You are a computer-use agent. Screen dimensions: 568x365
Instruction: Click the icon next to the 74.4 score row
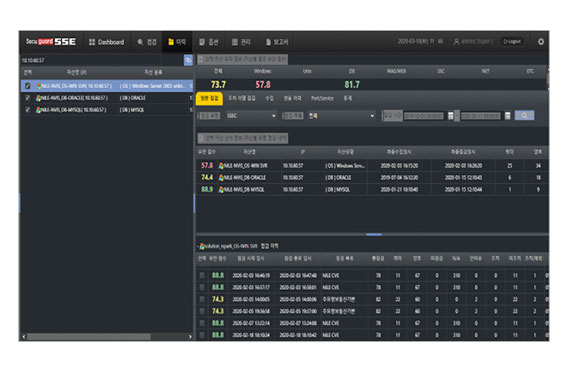(x=221, y=178)
